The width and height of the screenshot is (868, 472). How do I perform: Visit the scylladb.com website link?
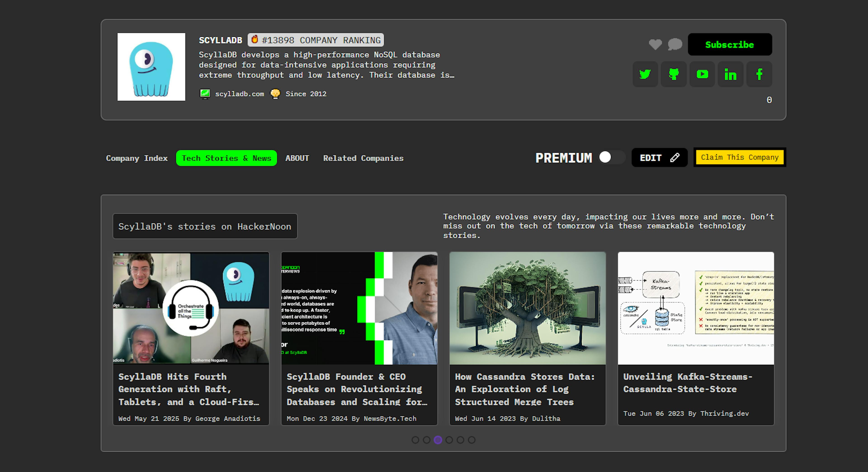pyautogui.click(x=240, y=94)
